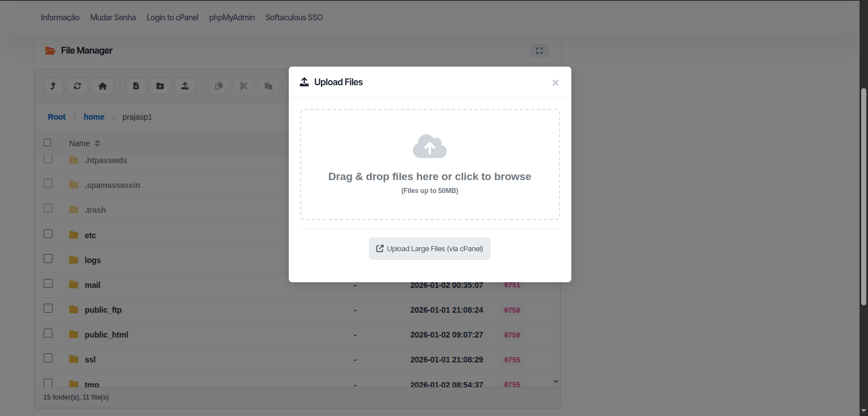868x416 pixels.
Task: Open phpMyAdmin from the top menu
Action: (232, 17)
